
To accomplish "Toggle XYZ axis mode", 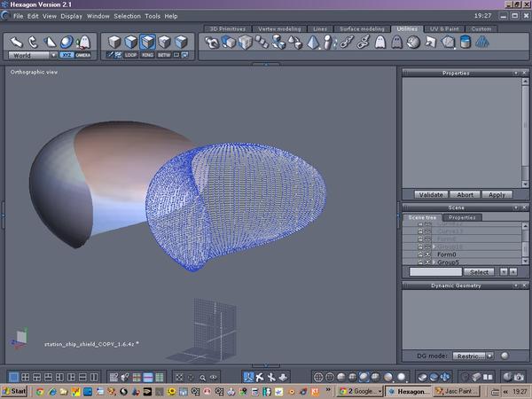I will pos(66,55).
